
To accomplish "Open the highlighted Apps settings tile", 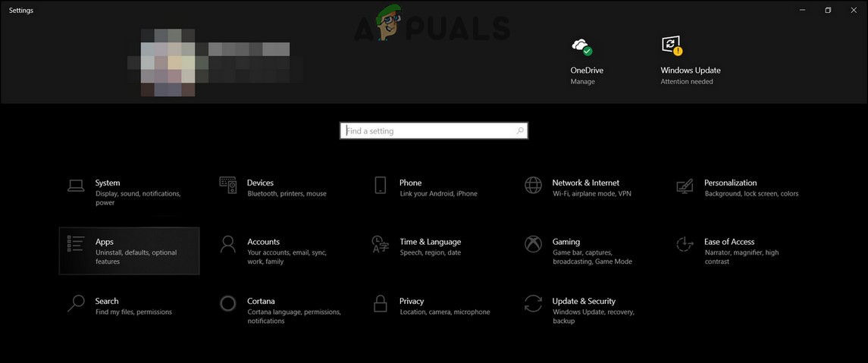I will (129, 251).
